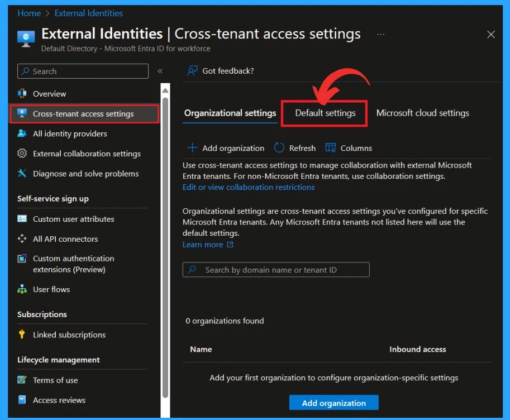Screen dimensions: 510x420
Task: Click the Refresh circular arrow icon
Action: [x=279, y=147]
